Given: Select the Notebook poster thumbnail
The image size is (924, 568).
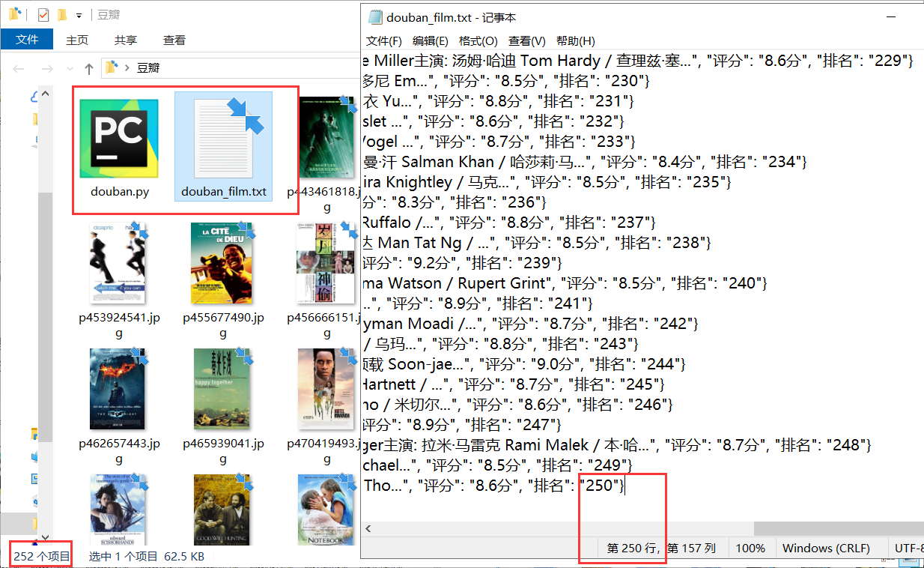Looking at the screenshot, I should (326, 510).
